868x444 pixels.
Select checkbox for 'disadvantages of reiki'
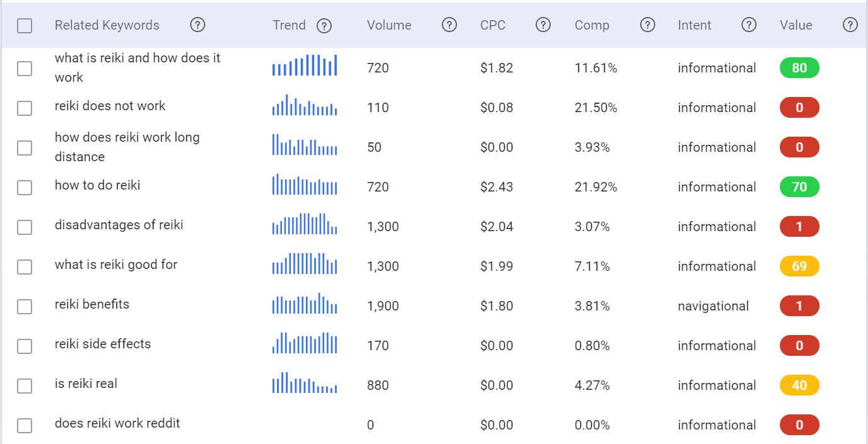pos(25,227)
